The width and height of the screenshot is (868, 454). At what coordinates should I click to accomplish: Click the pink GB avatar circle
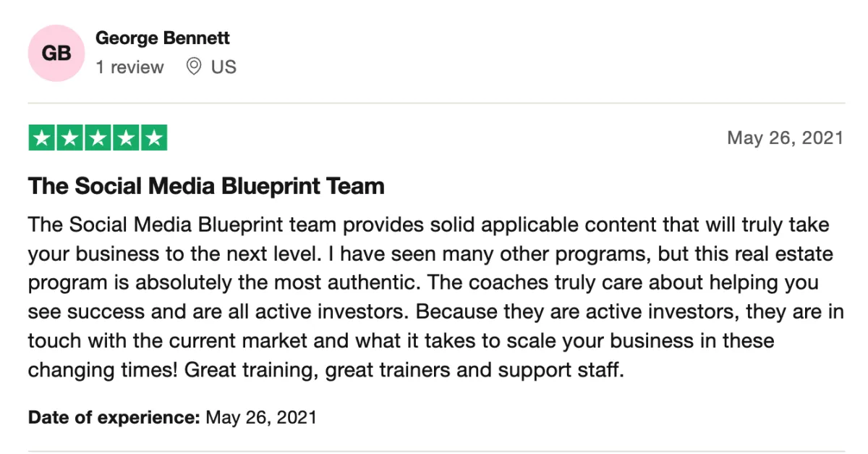click(x=55, y=53)
